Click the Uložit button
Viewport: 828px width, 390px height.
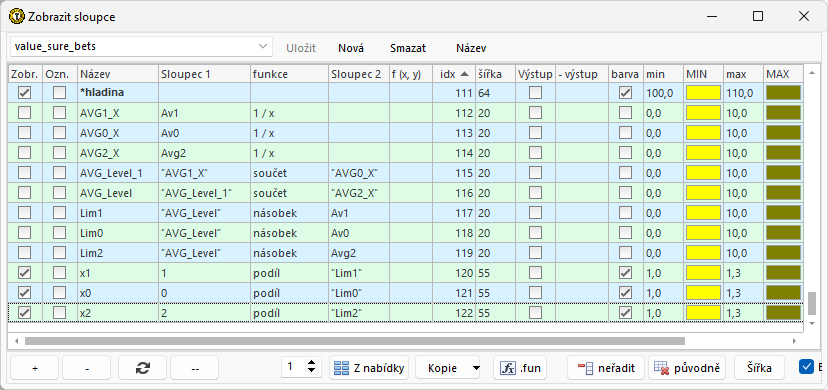point(301,48)
